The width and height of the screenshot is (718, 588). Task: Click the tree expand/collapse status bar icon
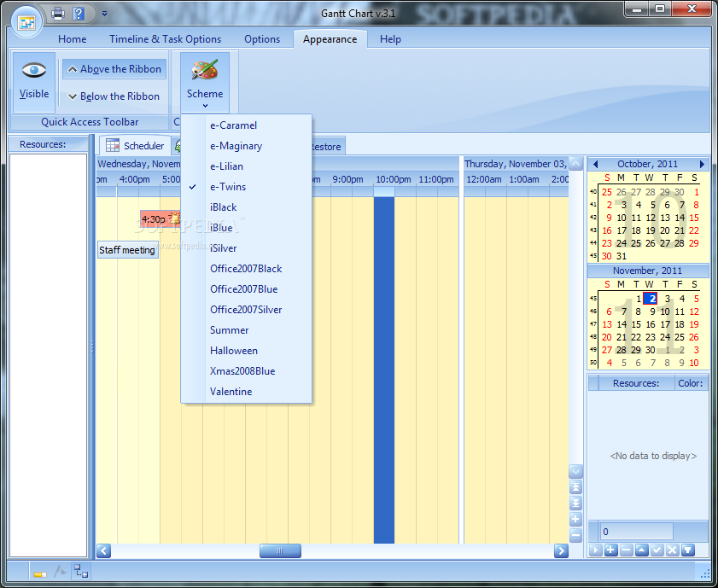click(81, 572)
